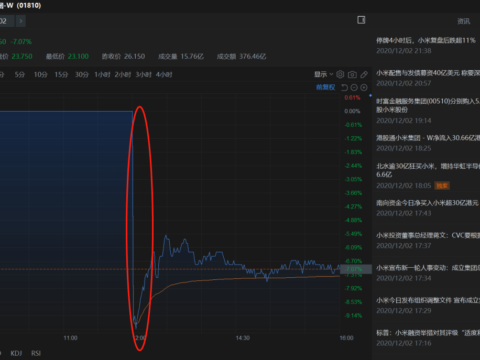Open news 小米投资董事总经理 CVC
The height and width of the screenshot is (360, 480).
click(428, 235)
